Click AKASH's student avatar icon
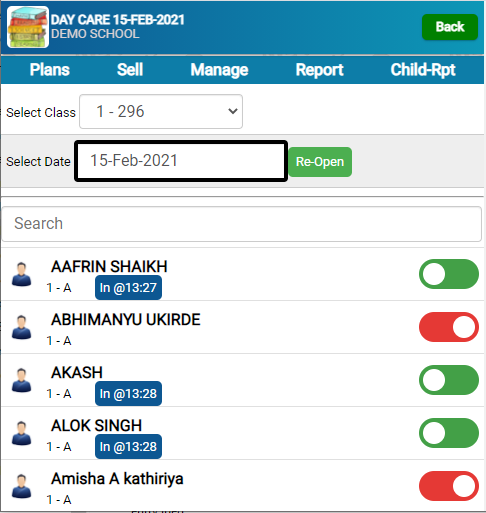486x513 pixels. 22,380
